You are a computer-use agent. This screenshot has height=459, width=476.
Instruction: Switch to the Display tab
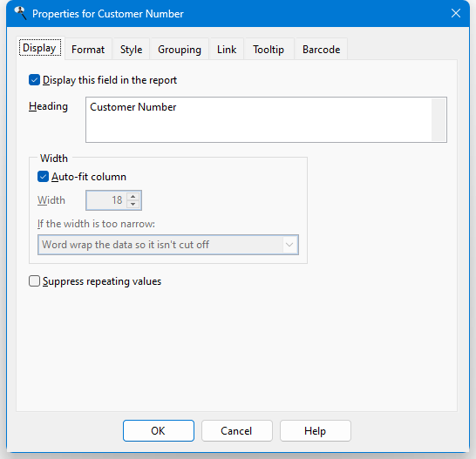click(x=40, y=48)
